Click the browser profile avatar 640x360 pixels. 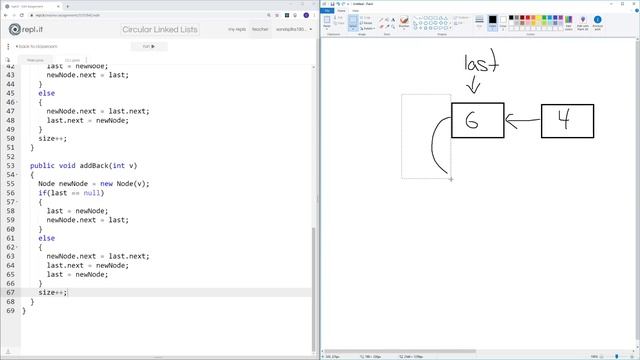point(306,15)
